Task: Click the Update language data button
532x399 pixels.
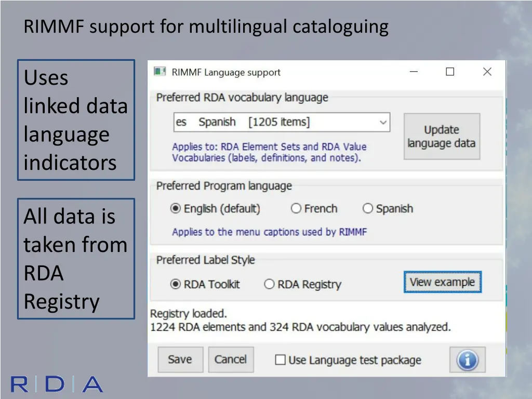Action: [442, 137]
